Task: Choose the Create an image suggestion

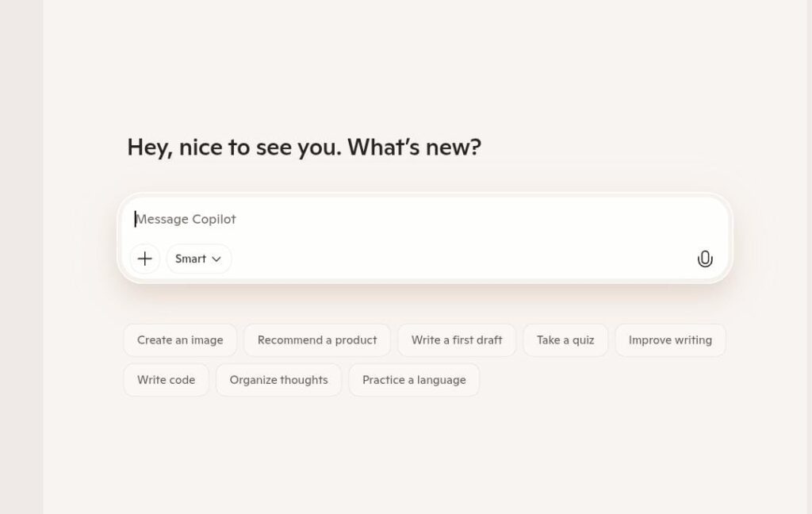Action: pos(180,340)
